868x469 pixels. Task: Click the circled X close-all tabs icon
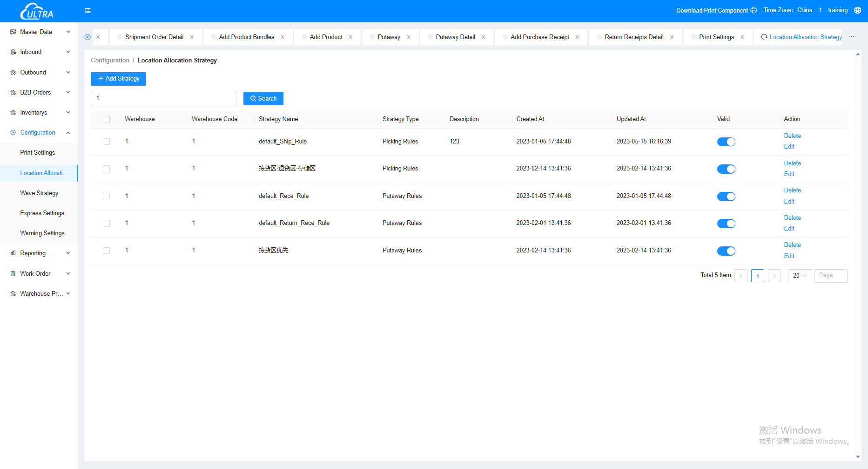click(x=87, y=37)
